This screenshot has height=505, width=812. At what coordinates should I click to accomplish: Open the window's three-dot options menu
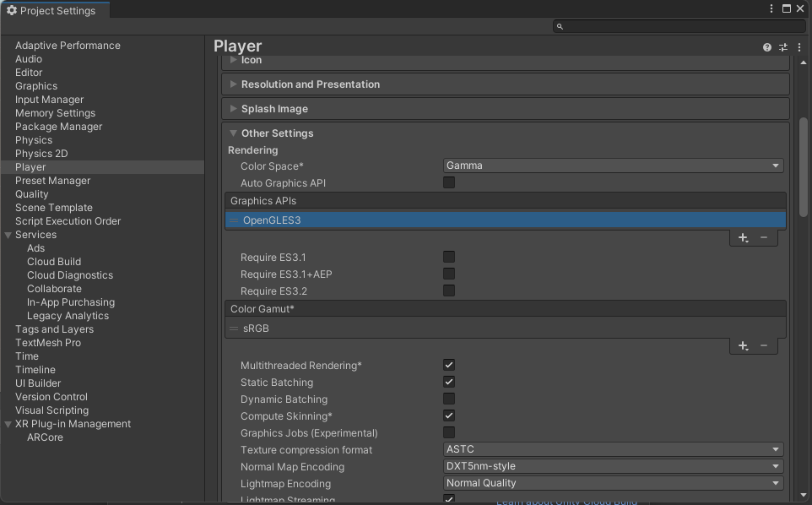tap(771, 8)
